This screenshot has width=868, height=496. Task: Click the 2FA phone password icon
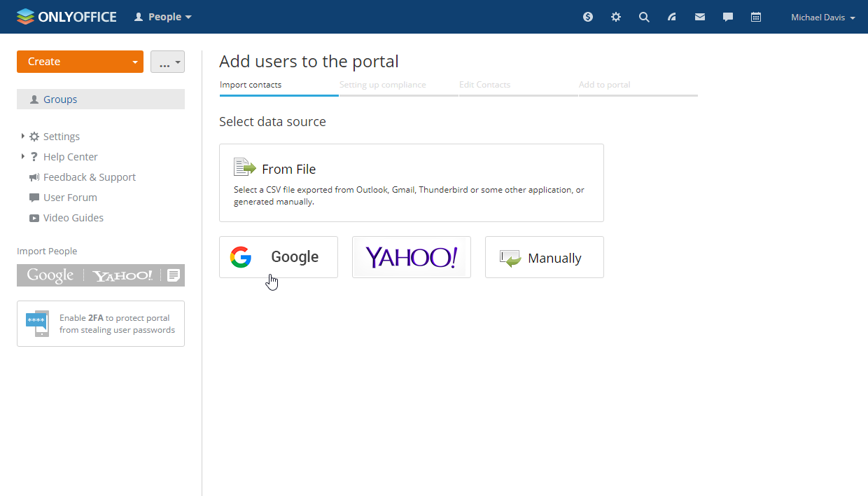(37, 323)
